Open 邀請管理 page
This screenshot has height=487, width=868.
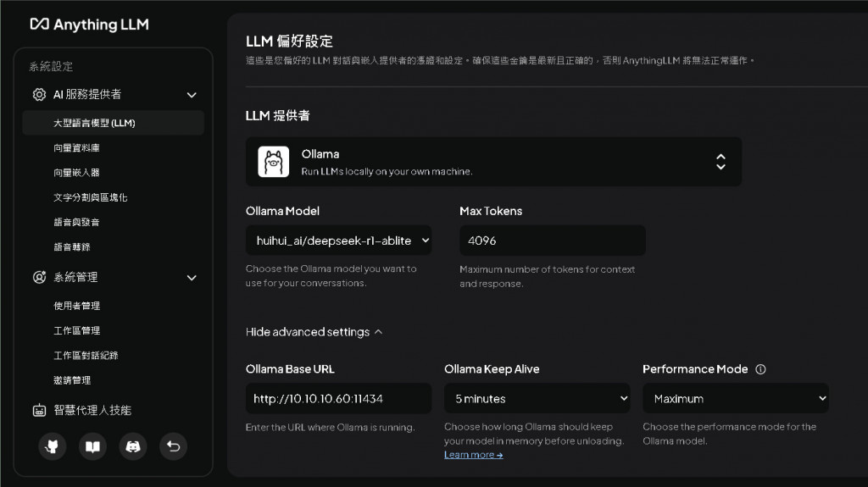(x=72, y=380)
